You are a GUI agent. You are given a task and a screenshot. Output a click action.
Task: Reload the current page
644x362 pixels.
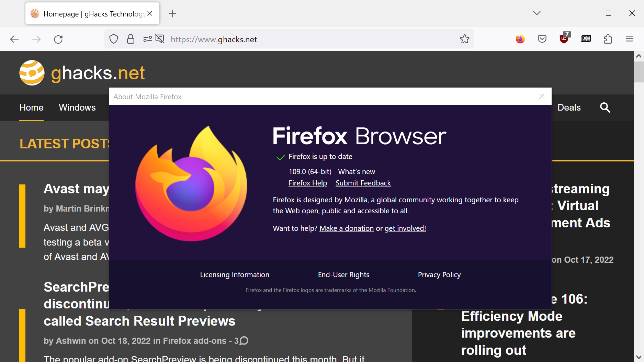click(x=58, y=39)
